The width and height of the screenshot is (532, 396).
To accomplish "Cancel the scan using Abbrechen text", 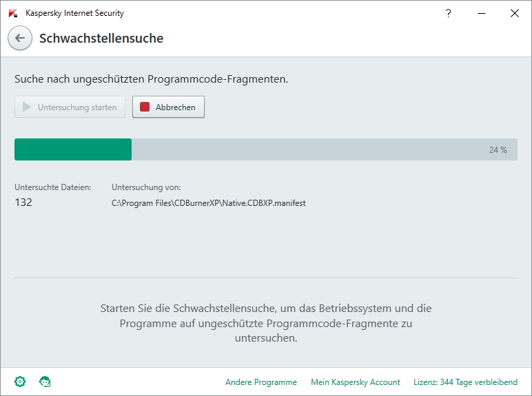I will coord(176,107).
